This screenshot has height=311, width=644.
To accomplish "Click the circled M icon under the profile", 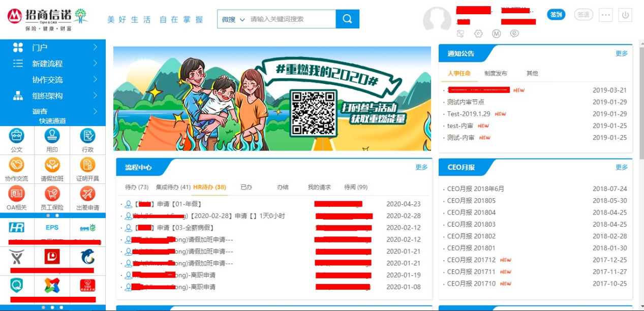I will point(497,34).
